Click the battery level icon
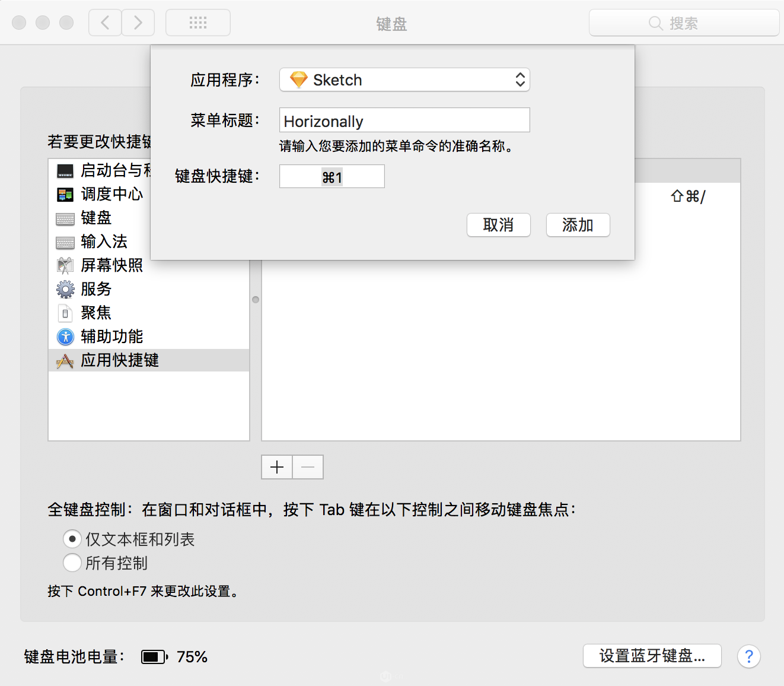The image size is (784, 686). click(155, 656)
